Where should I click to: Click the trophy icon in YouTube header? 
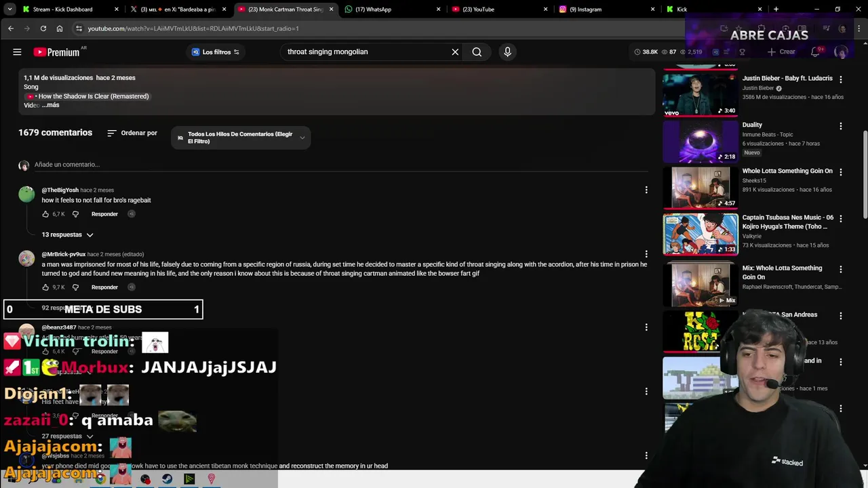(742, 52)
